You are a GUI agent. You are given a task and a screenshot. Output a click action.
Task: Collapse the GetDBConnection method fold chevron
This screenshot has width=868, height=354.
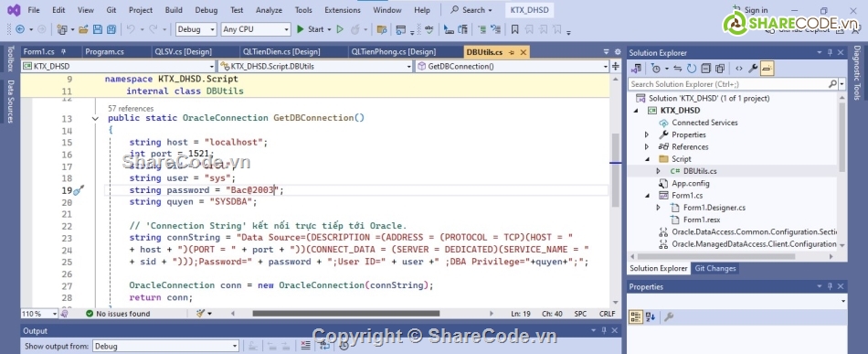pyautogui.click(x=95, y=118)
